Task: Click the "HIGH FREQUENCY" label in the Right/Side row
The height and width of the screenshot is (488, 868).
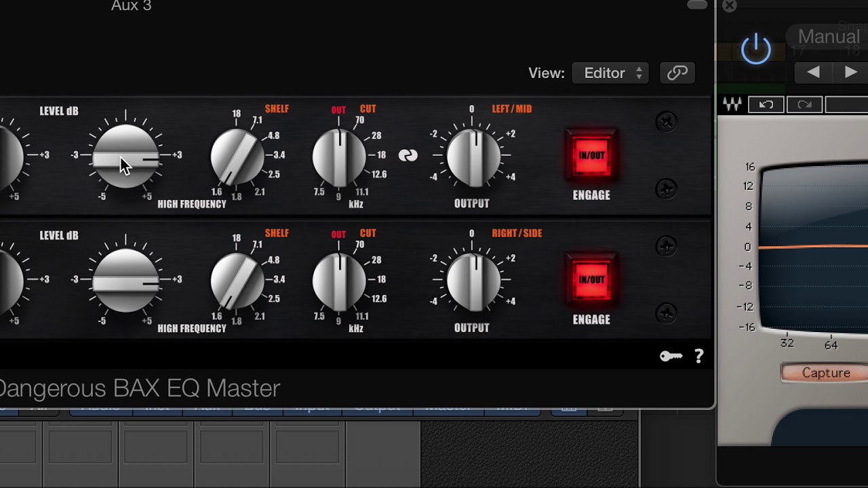Action: 192,329
